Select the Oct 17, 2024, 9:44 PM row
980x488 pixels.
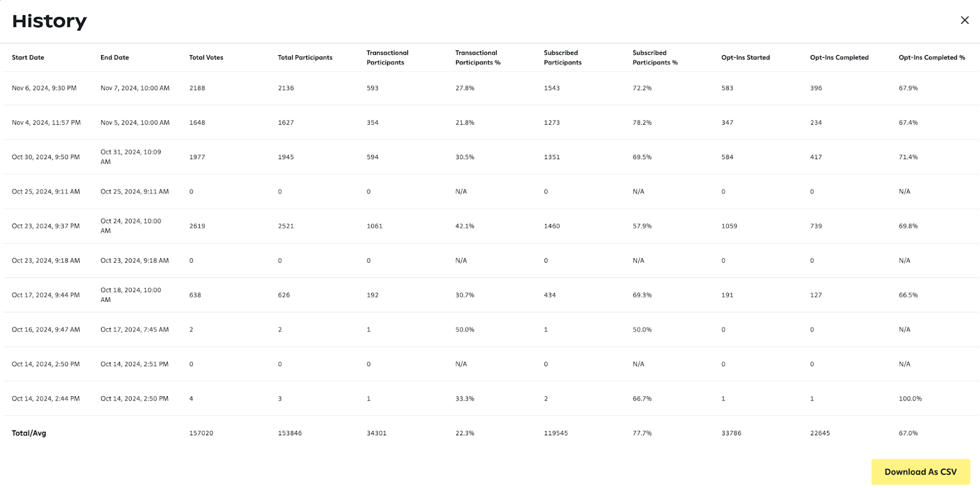[45, 295]
